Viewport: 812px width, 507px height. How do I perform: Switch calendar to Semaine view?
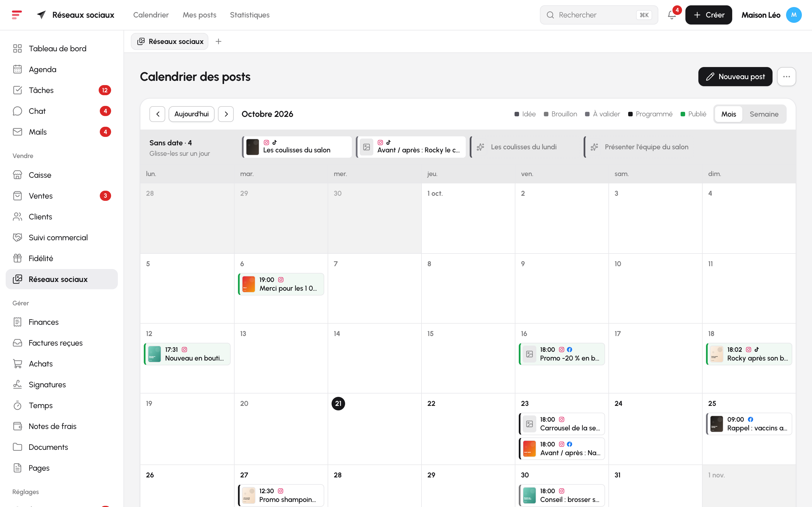point(764,114)
